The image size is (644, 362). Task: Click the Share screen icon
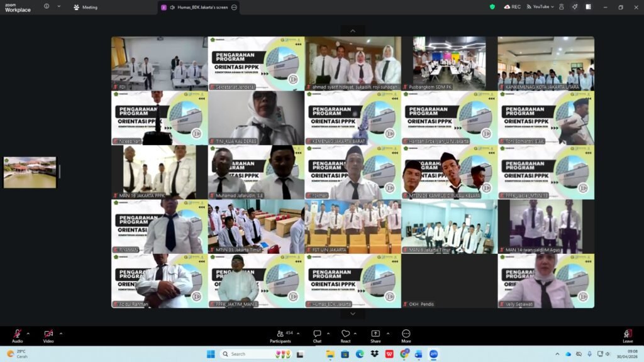coord(375,334)
